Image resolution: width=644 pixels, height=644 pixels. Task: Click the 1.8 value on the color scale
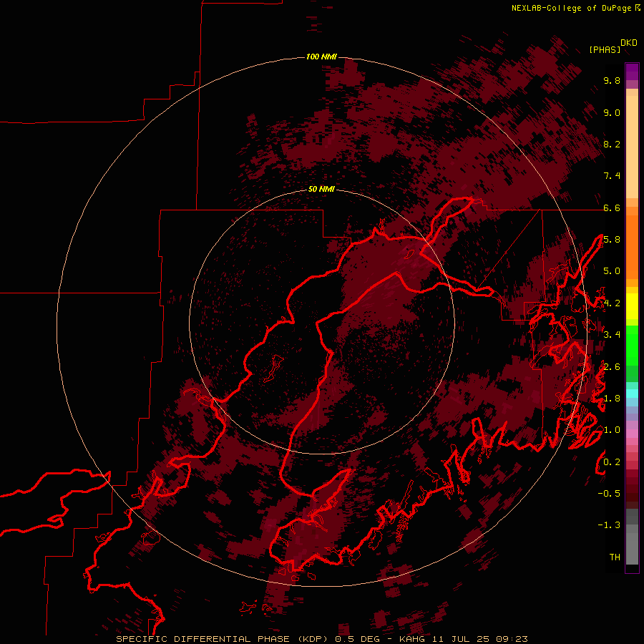[x=612, y=399]
